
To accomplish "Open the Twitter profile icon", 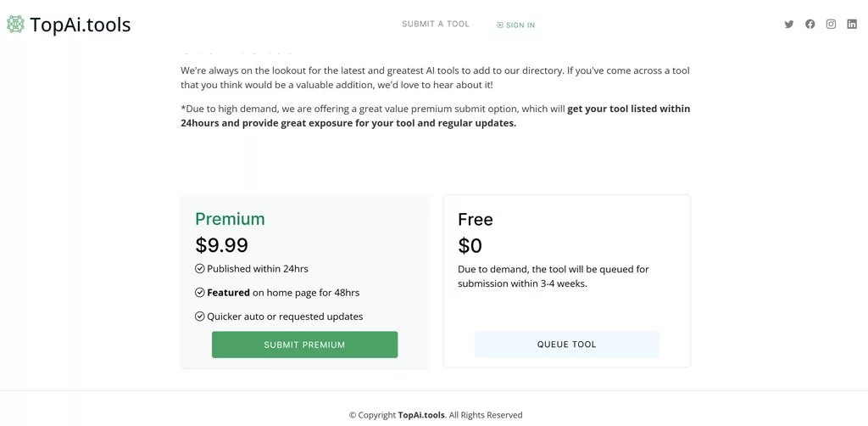I will (x=789, y=25).
